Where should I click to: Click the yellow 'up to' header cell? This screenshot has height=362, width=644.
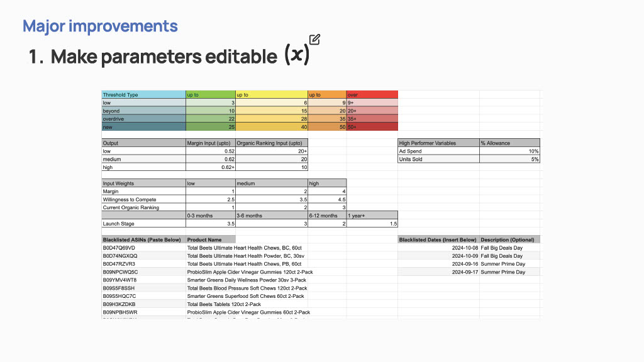pyautogui.click(x=272, y=95)
